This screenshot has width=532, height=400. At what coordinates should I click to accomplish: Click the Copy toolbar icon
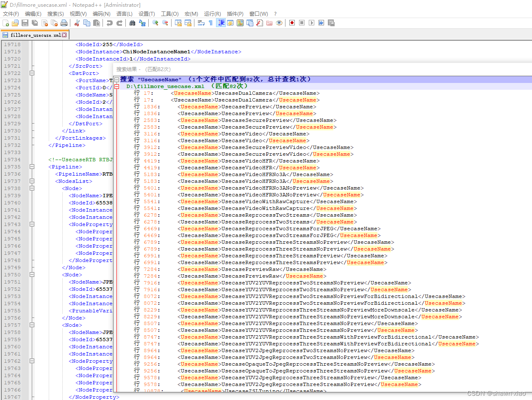pyautogui.click(x=87, y=23)
